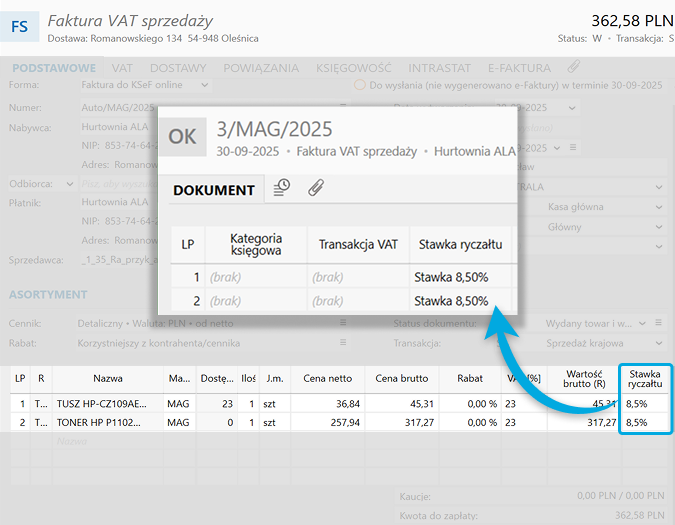Select the DOKUMENT tab in popup
675x525 pixels.
click(x=213, y=189)
